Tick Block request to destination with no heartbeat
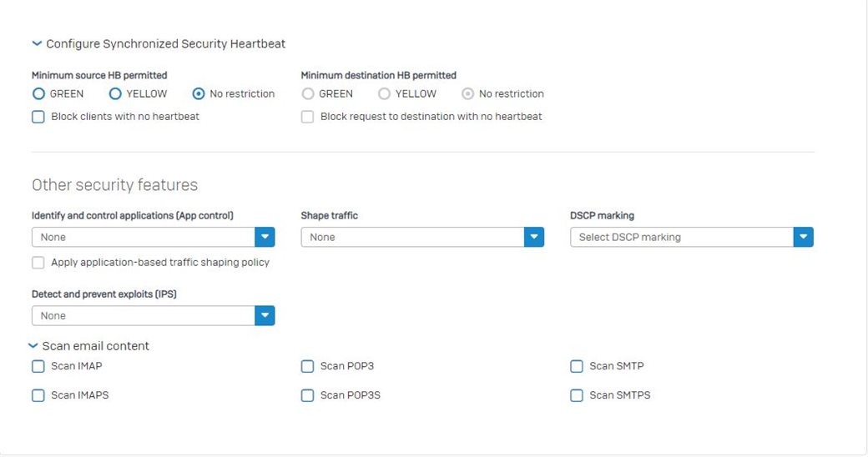Screen dimensions: 868x457 (x=307, y=117)
